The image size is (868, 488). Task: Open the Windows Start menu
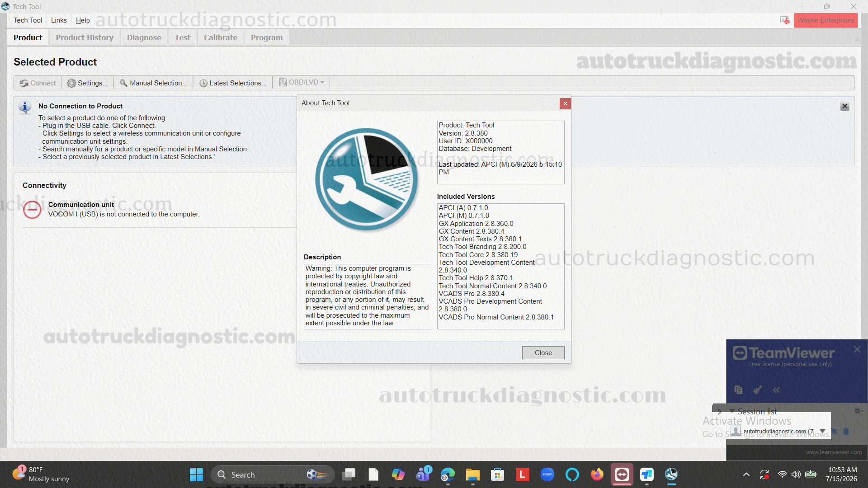pos(196,474)
